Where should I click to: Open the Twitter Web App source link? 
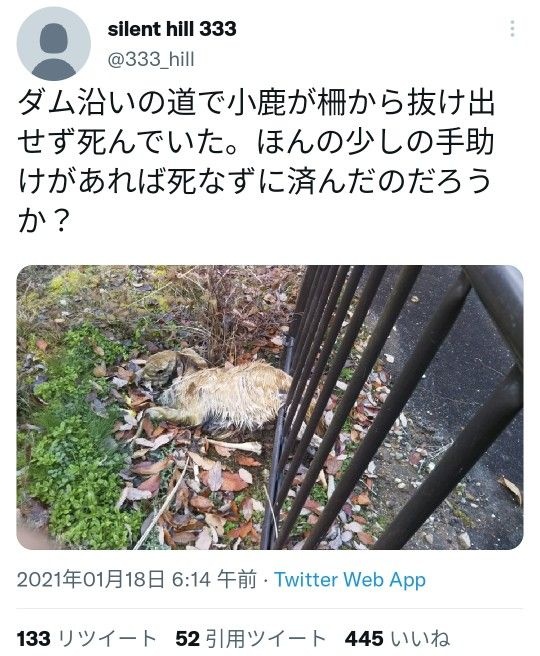pyautogui.click(x=350, y=580)
